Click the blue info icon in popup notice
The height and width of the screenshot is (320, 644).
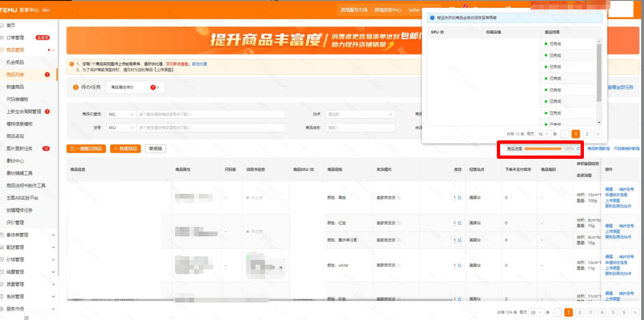pyautogui.click(x=432, y=18)
